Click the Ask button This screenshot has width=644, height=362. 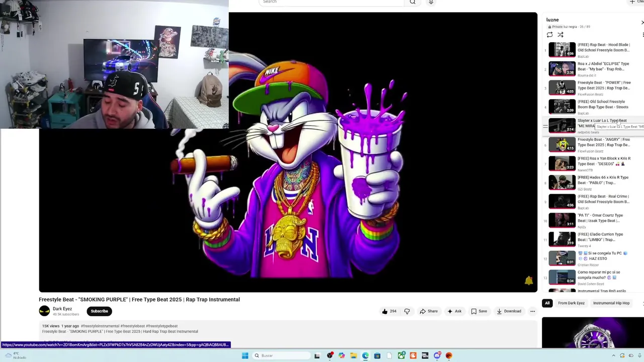point(454,311)
